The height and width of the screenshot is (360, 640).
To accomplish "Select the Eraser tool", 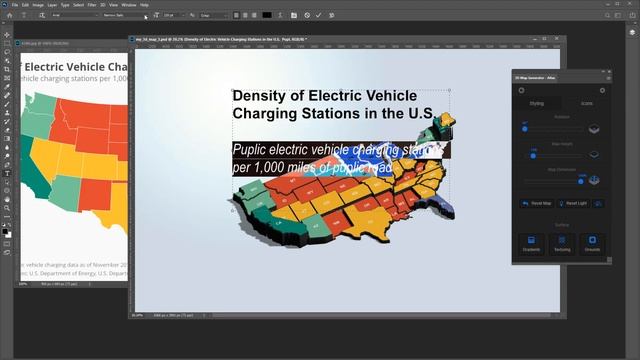I will 7,130.
